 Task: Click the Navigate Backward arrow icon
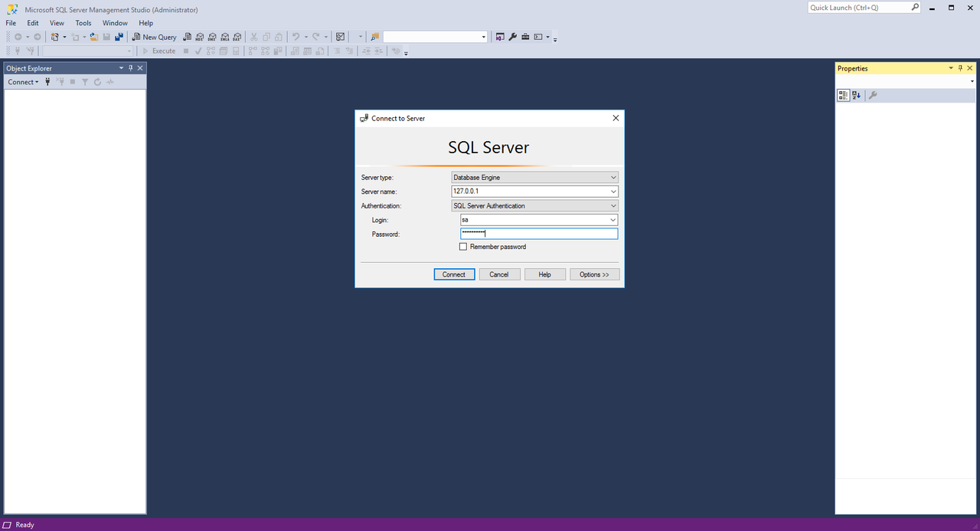[18, 37]
